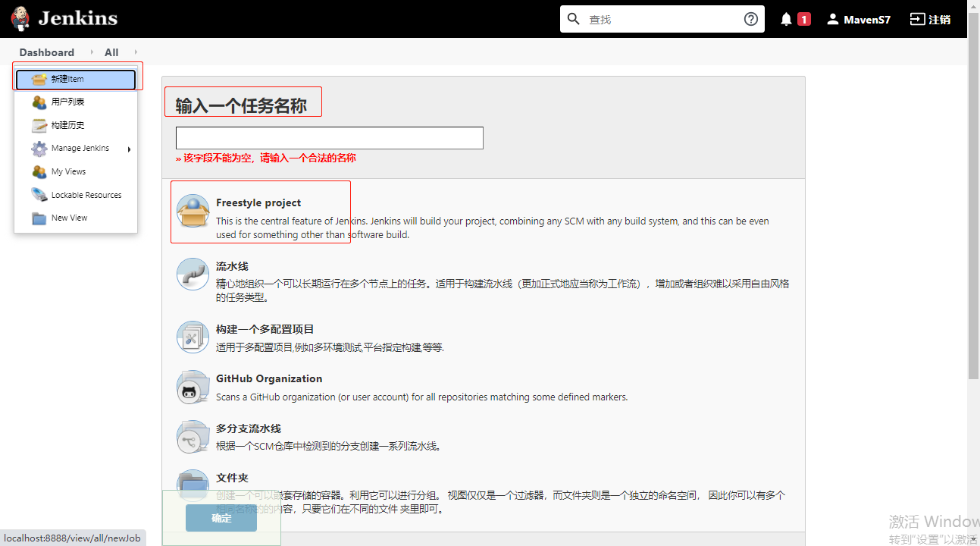The image size is (980, 546).
Task: Expand the All breadcrumb arrow
Action: 136,52
